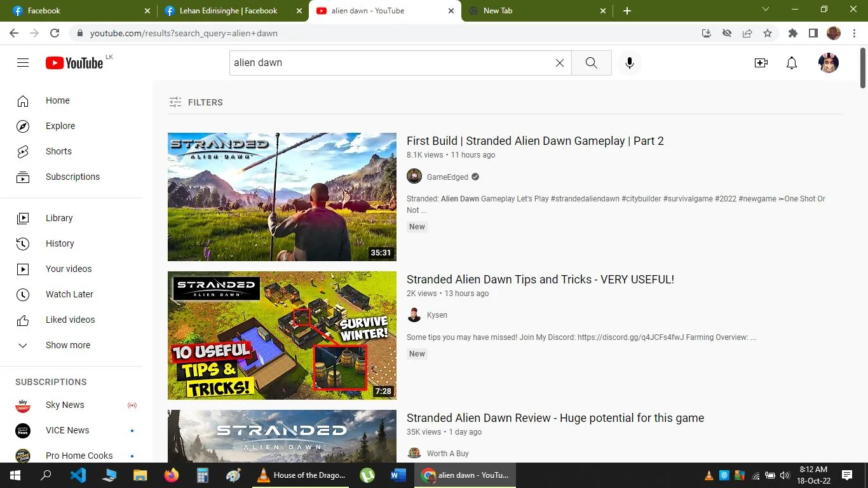
Task: Click the GameEdged channel avatar
Action: click(414, 177)
